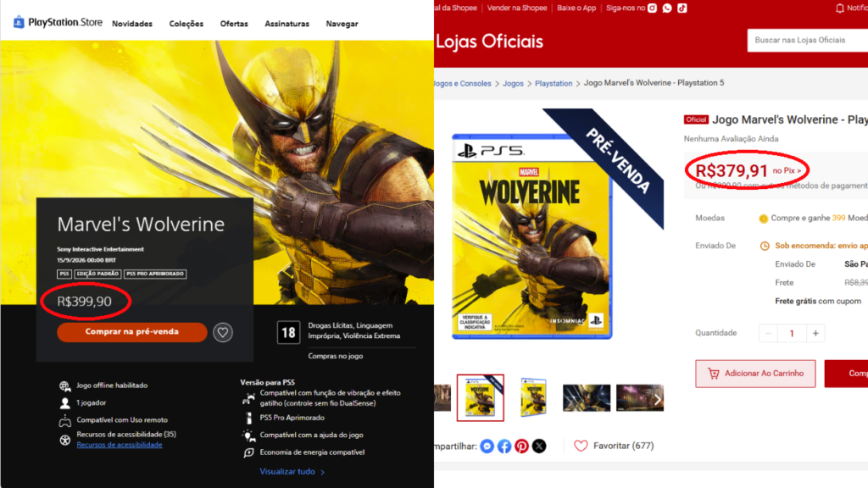This screenshot has width=868, height=488.
Task: Share product via Messenger icon
Action: (x=487, y=446)
